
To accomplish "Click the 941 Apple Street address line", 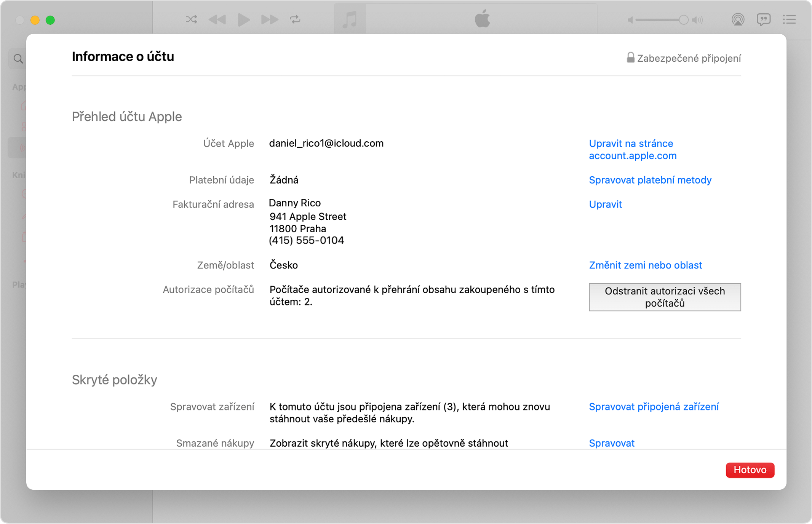I will pos(308,217).
